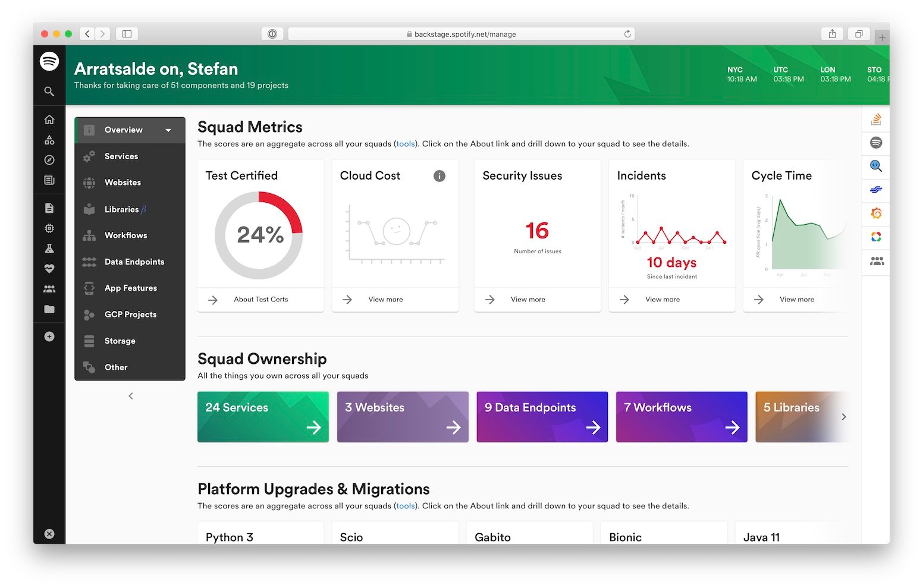Select Libraries beta in the manage menu
This screenshot has height=588, width=923.
tap(130, 209)
